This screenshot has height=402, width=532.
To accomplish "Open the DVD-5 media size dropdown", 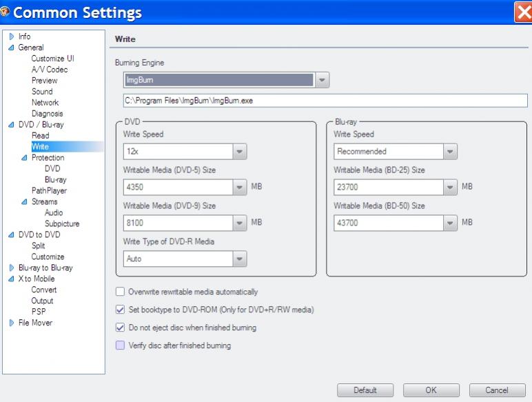I will 240,187.
